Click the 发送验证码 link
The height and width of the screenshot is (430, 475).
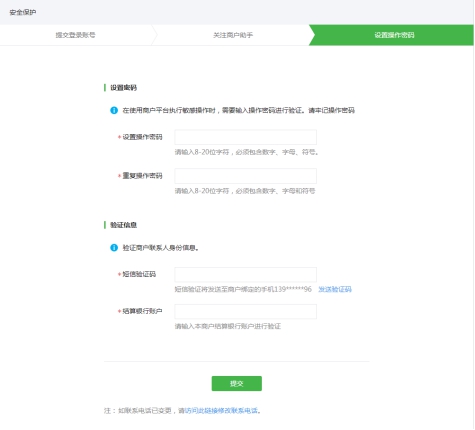(335, 289)
